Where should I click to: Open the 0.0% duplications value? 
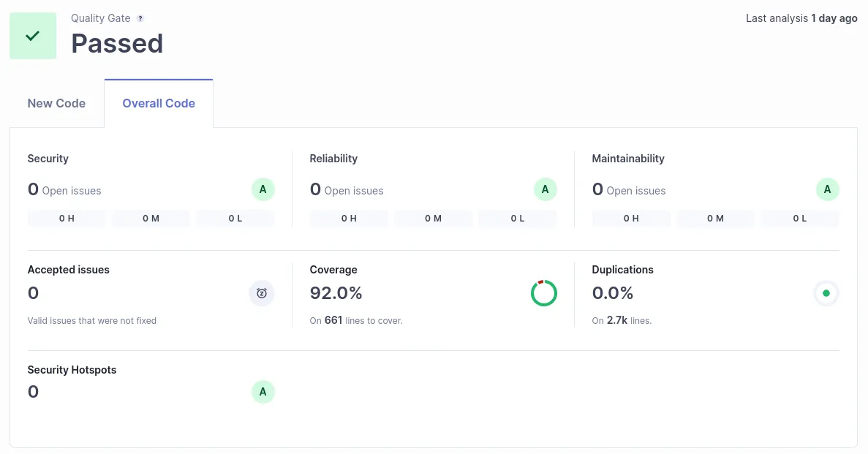pyautogui.click(x=613, y=293)
